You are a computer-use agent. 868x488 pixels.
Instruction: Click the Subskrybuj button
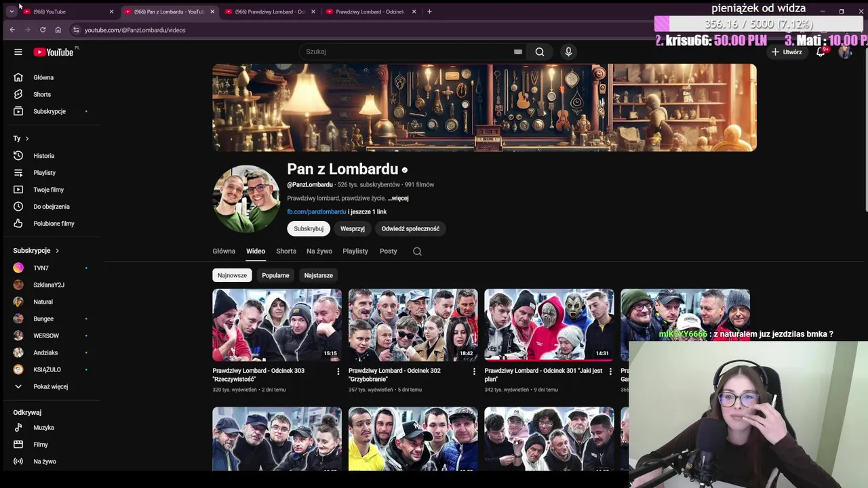pyautogui.click(x=309, y=228)
